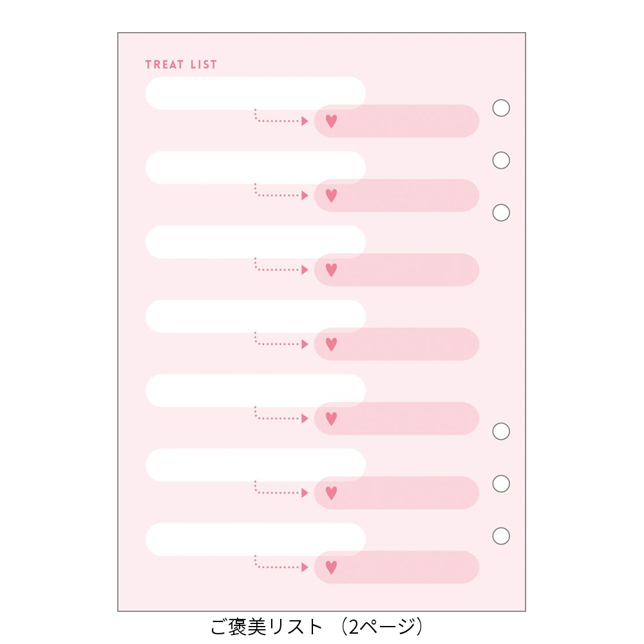Image resolution: width=644 pixels, height=644 pixels.
Task: Click the first white entry field
Action: (256, 93)
